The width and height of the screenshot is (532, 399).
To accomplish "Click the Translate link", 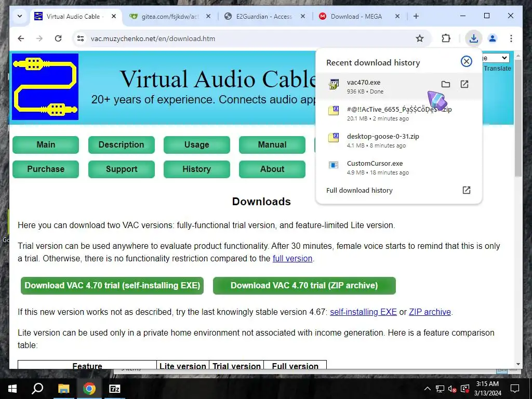I will pos(497,69).
